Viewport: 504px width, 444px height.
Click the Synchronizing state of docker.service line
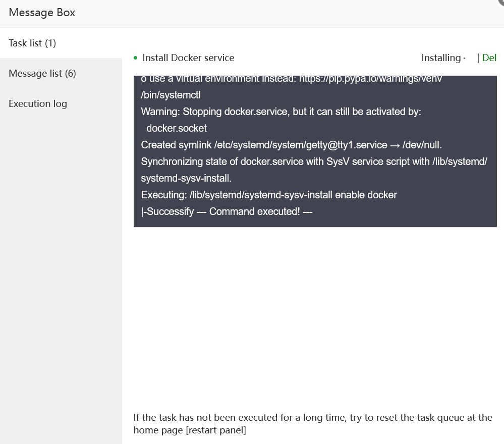[314, 161]
